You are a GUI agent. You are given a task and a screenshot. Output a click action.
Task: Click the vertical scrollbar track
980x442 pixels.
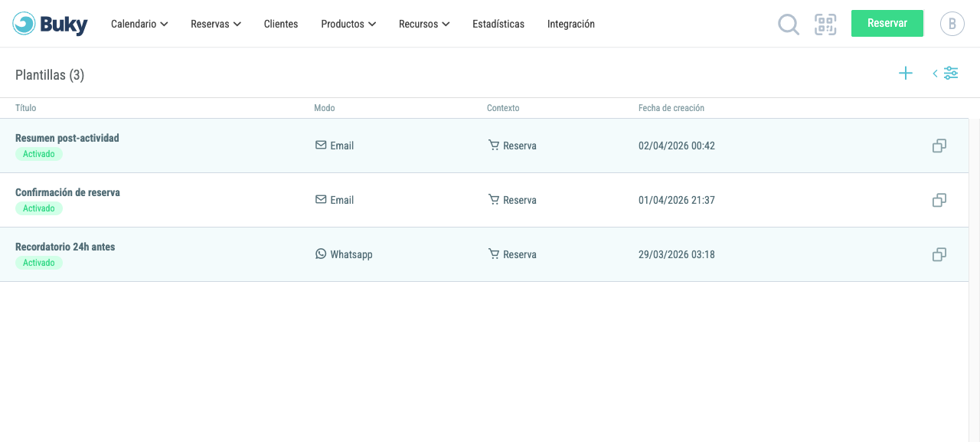974,280
